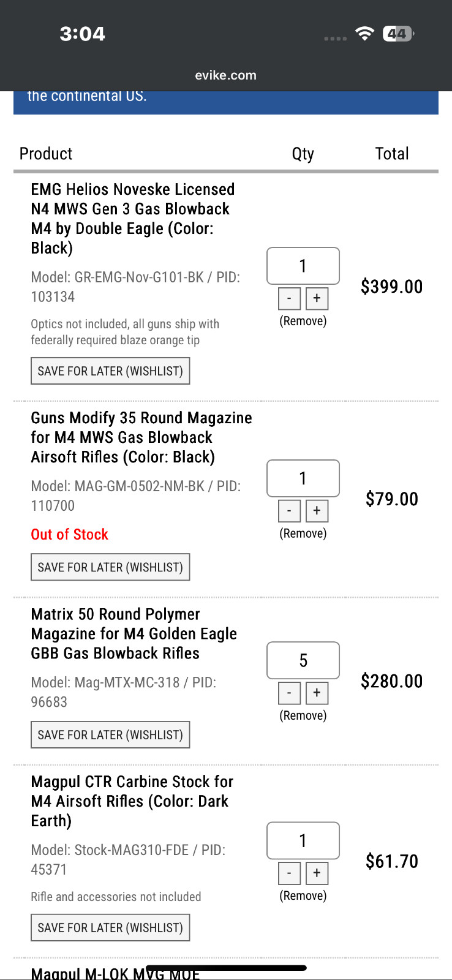This screenshot has width=452, height=980.
Task: Add one more Matrix 50 Round Magazine
Action: tap(317, 693)
